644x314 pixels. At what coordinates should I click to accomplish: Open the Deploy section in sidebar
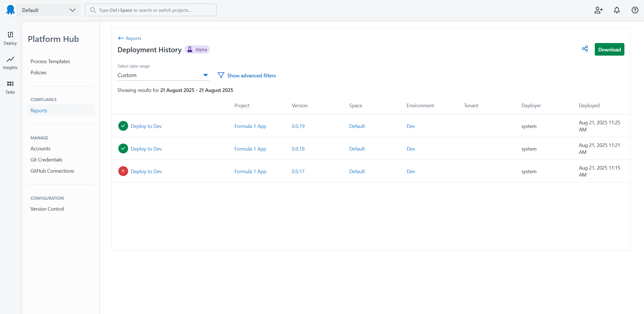(x=10, y=38)
